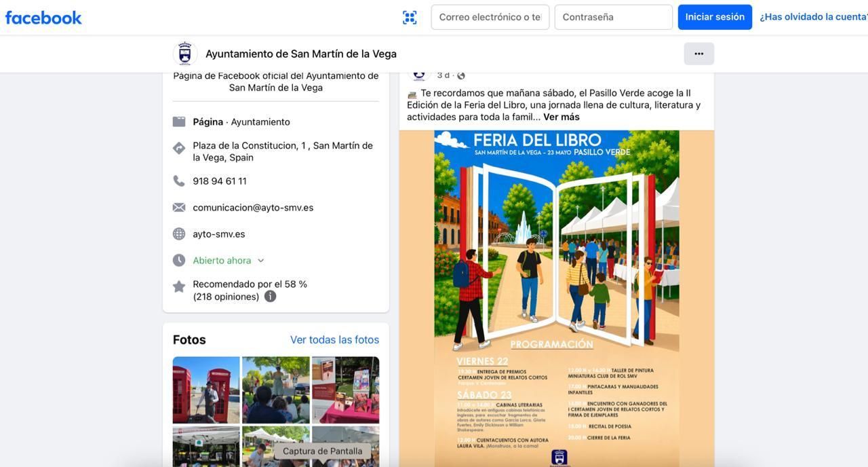Click the opinions info icon
Image resolution: width=868 pixels, height=467 pixels.
[x=270, y=297]
